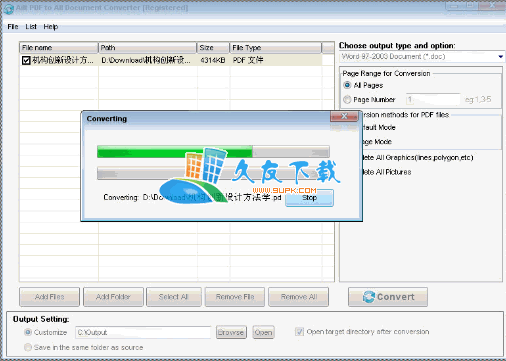
Task: Click the File Type column header
Action: click(x=276, y=48)
